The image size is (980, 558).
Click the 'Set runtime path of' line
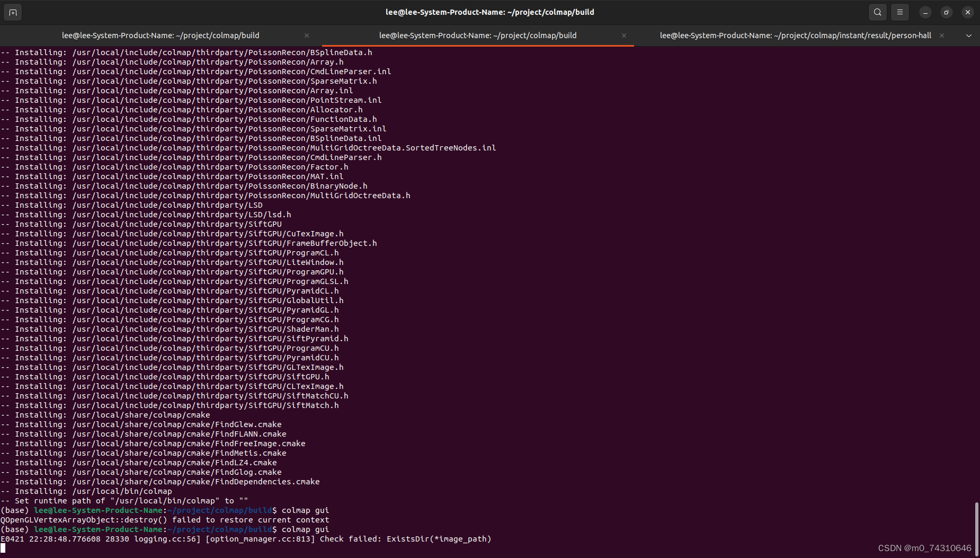124,501
